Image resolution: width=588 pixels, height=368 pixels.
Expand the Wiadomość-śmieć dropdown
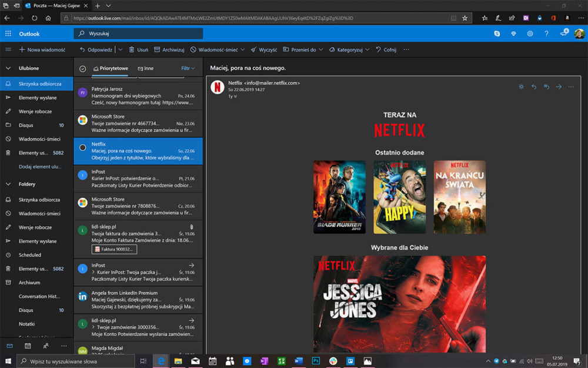243,49
